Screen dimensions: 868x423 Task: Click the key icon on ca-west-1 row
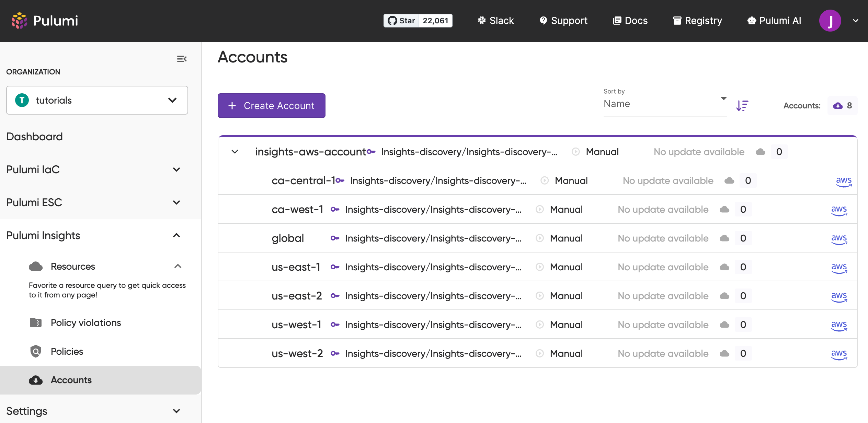coord(335,209)
